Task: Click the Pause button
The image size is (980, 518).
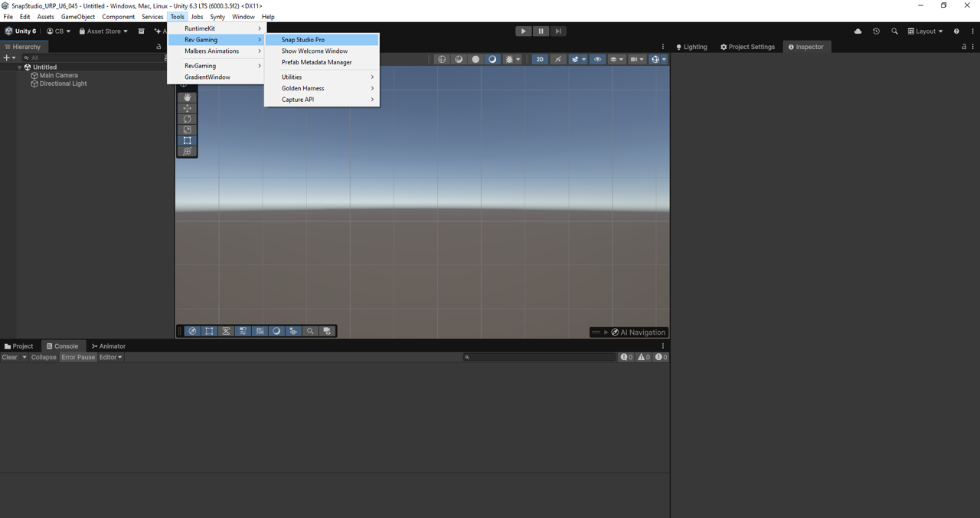Action: 541,31
